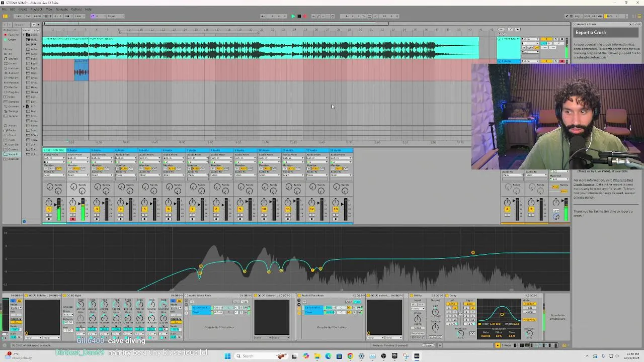
Task: Select Sounds in the browser library
Action: pos(12,59)
